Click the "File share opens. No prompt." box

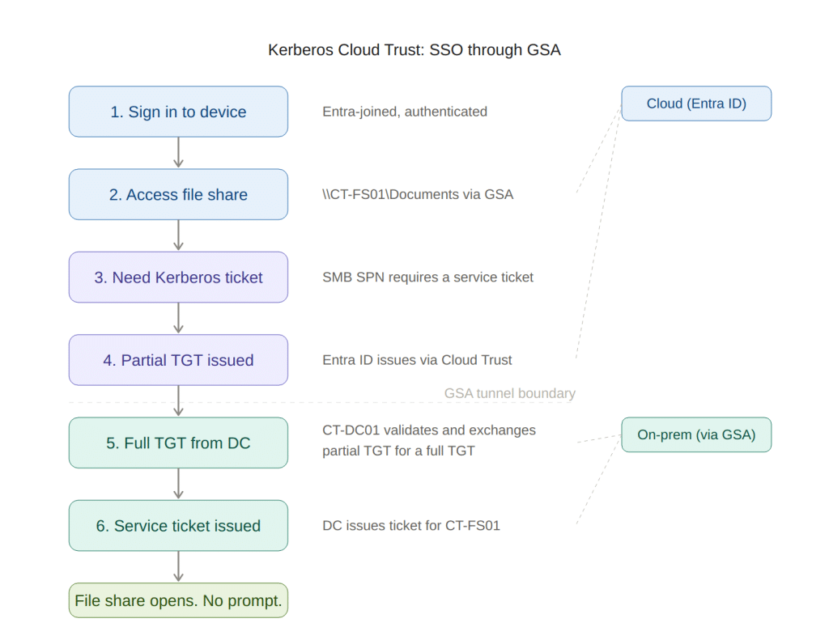click(178, 600)
